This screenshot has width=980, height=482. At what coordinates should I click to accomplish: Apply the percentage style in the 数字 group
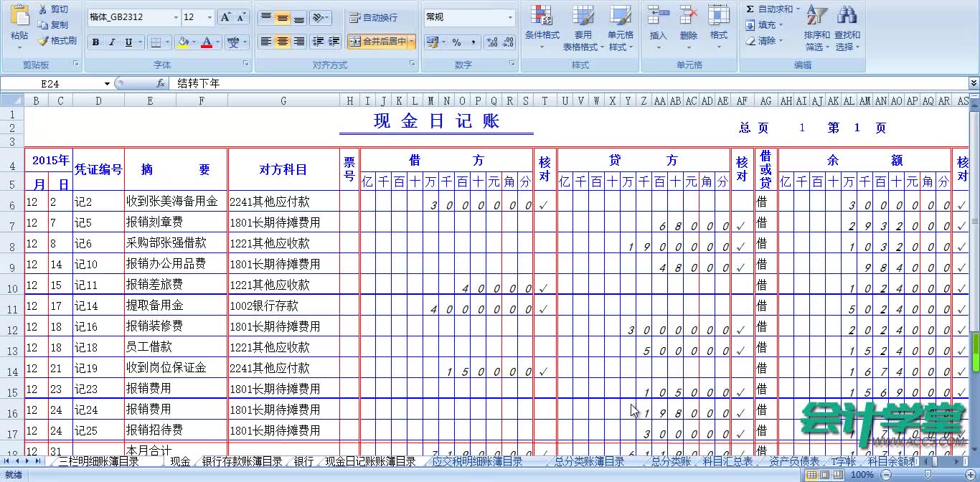[x=455, y=43]
